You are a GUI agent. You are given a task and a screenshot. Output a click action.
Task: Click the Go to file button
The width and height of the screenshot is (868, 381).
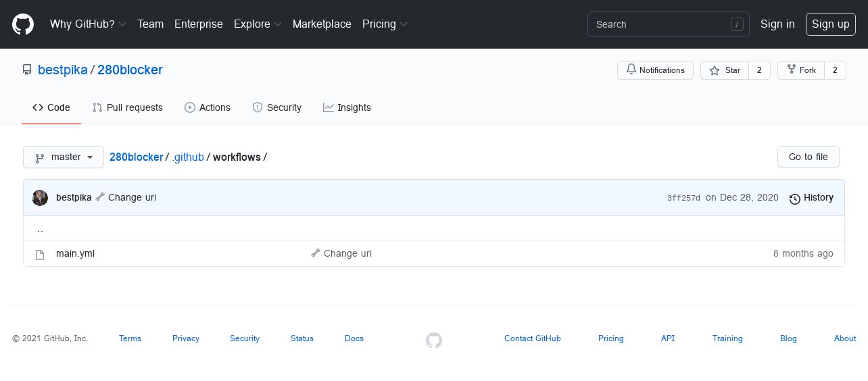[x=808, y=157]
